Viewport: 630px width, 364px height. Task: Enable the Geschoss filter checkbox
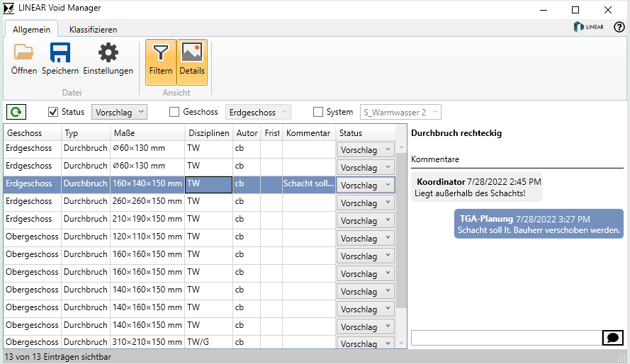[x=174, y=112]
